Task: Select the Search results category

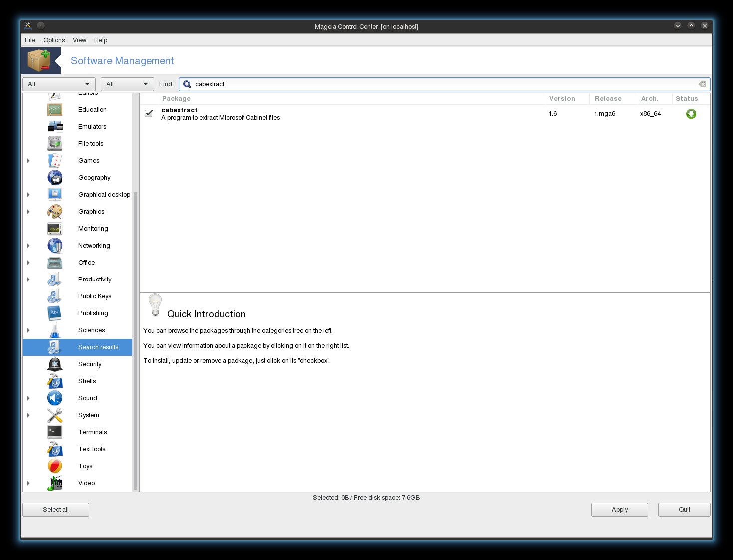Action: 77,347
